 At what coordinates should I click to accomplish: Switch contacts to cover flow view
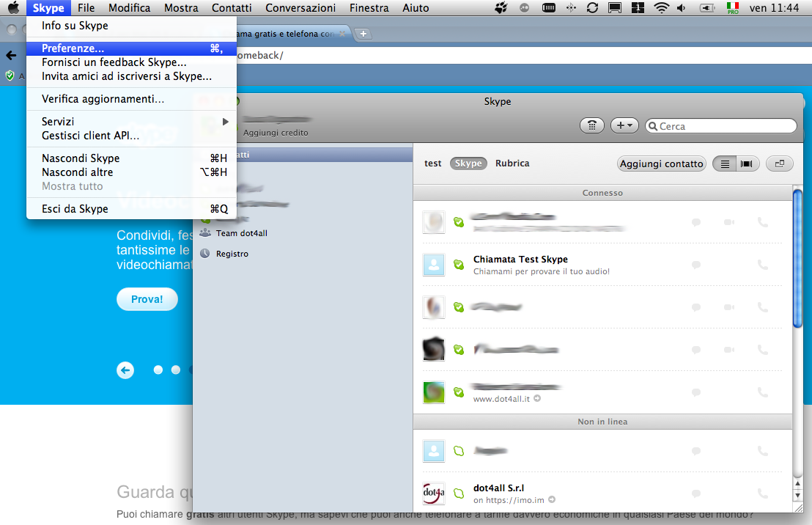point(747,164)
